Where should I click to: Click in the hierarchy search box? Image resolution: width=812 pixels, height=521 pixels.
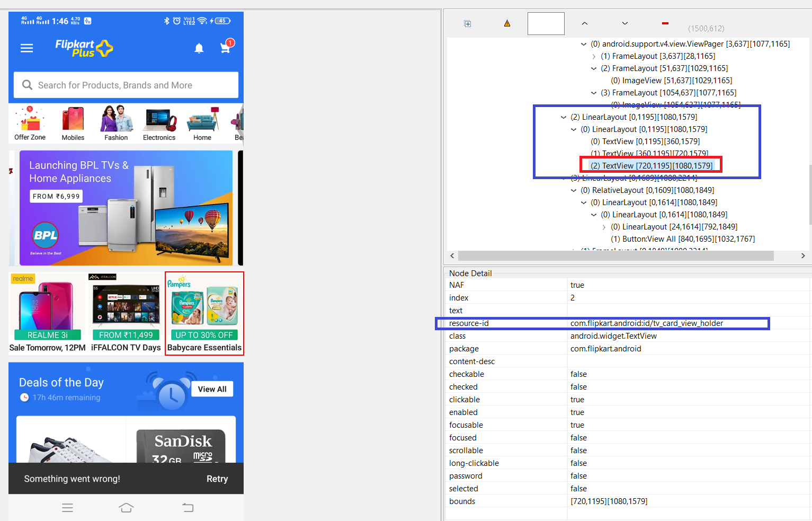point(546,24)
